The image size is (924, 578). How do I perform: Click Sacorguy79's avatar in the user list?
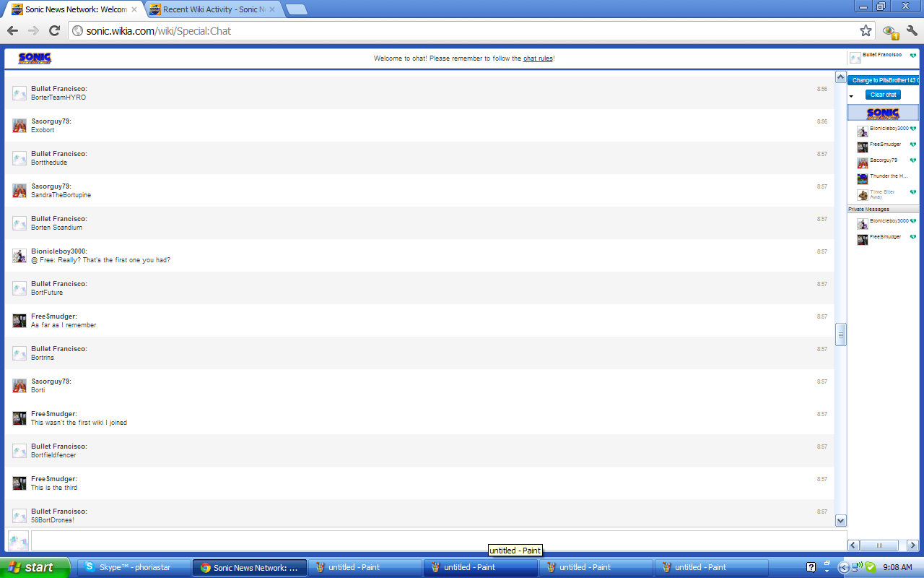click(x=862, y=163)
